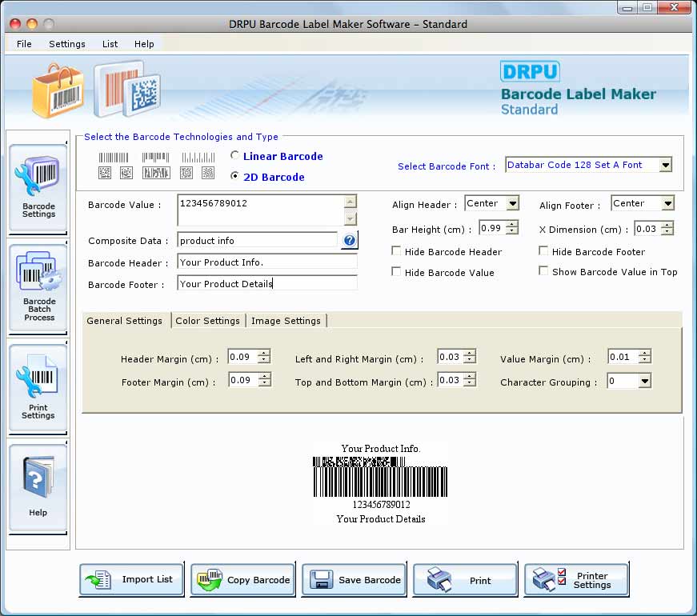Viewport: 697px width, 616px height.
Task: Click the PDF417-style 2D barcode sample icon
Action: tap(156, 173)
